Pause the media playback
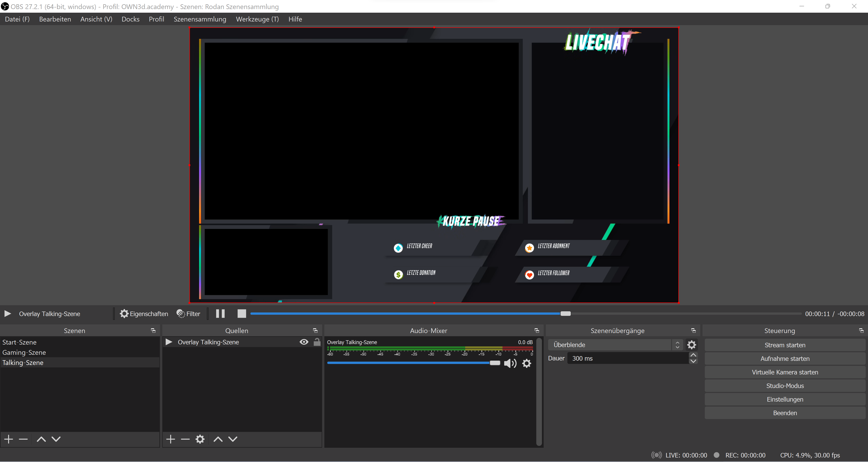Screen dimensions: 868x462 (x=220, y=314)
